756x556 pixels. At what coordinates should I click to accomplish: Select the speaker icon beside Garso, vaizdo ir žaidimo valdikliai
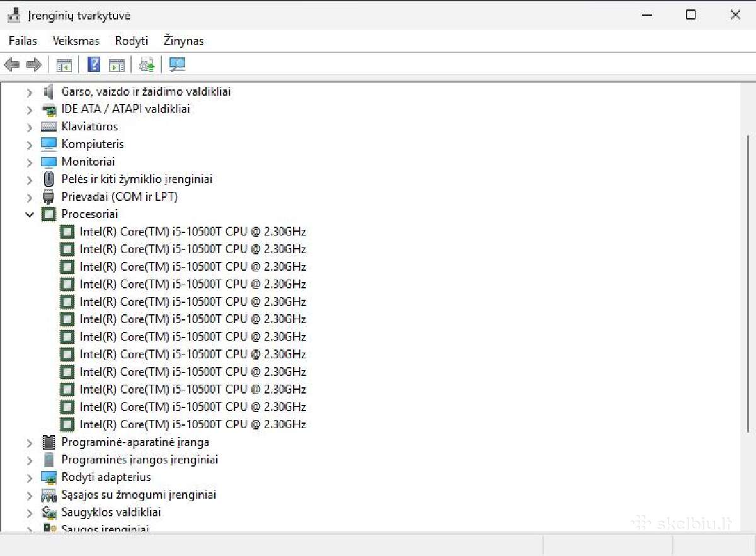49,91
